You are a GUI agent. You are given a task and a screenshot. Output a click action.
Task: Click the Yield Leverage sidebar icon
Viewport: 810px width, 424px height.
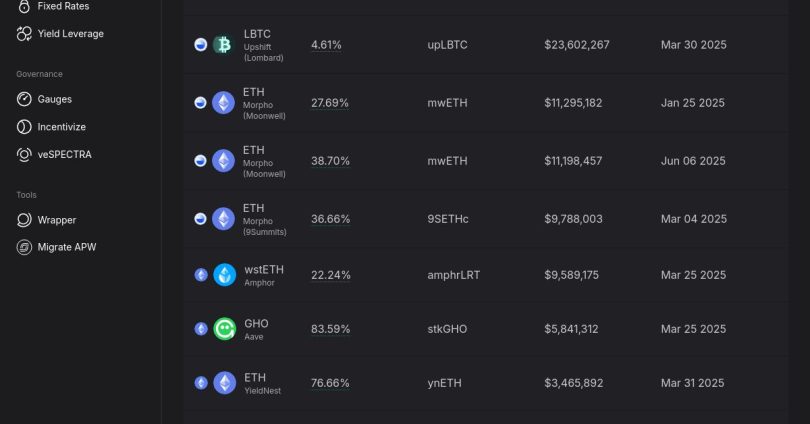point(25,34)
